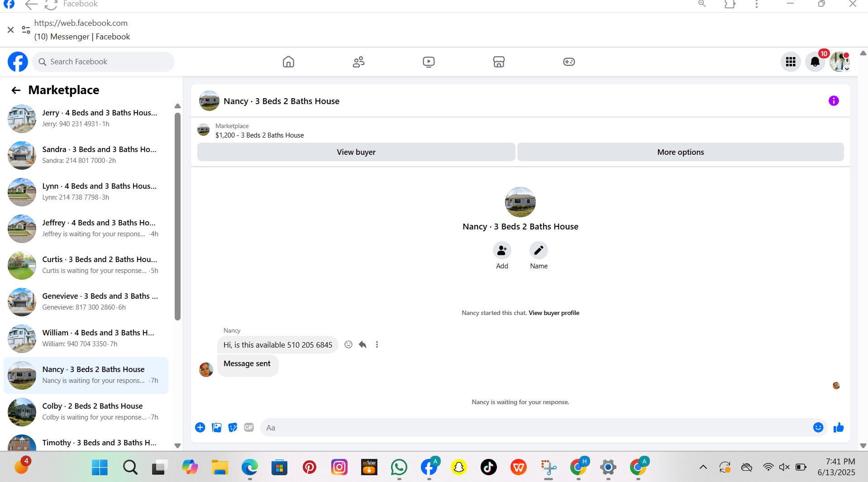Open View buyer profile link
This screenshot has height=482, width=868.
(x=554, y=313)
